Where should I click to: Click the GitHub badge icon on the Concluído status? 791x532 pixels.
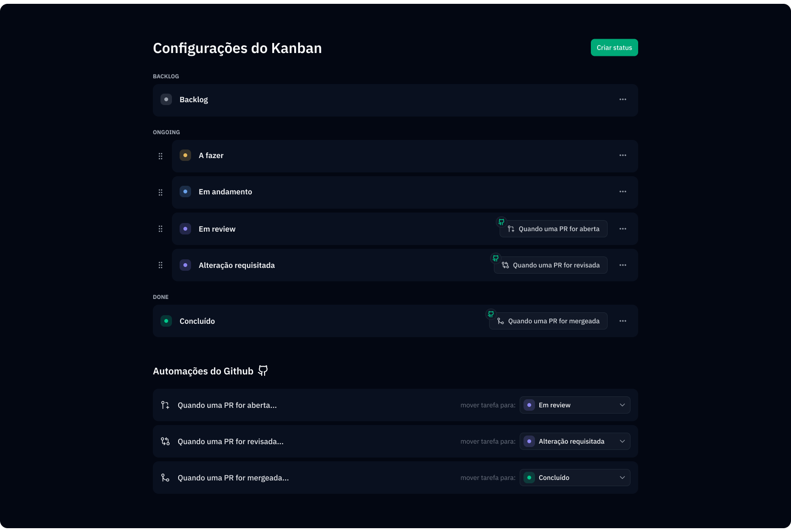pyautogui.click(x=491, y=314)
